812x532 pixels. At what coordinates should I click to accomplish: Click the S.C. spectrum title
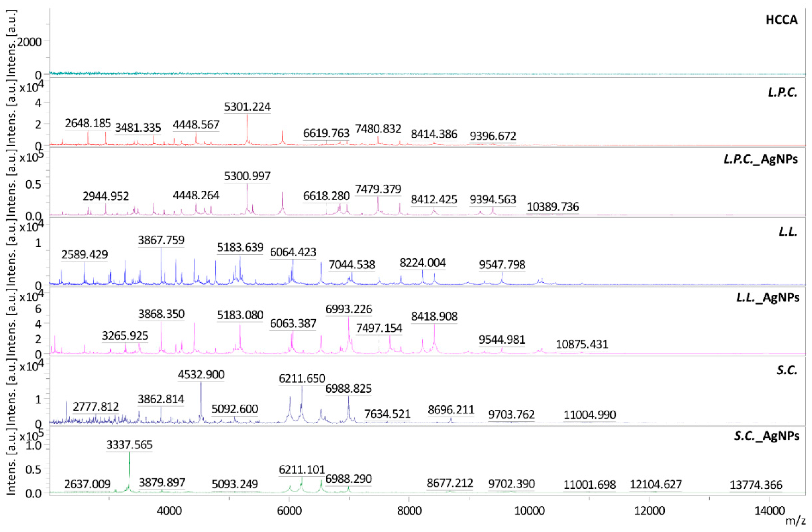tap(787, 370)
